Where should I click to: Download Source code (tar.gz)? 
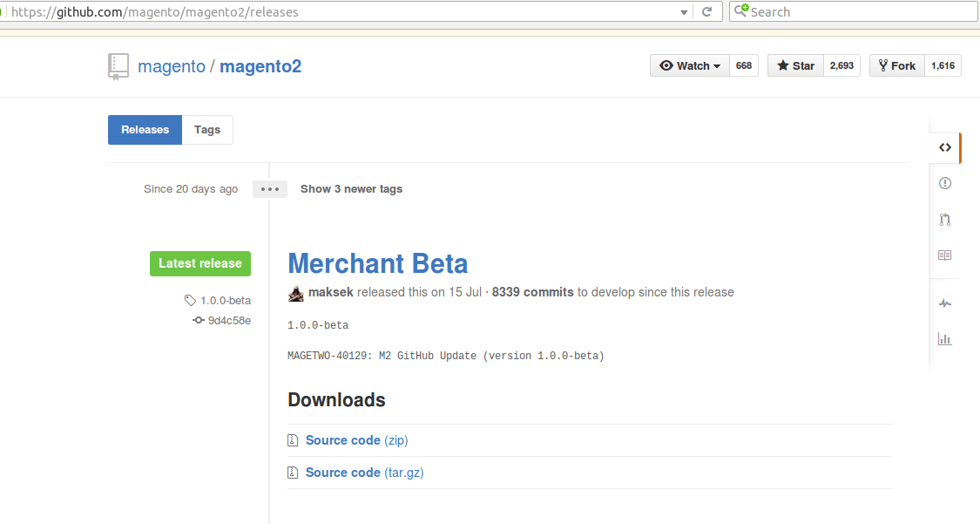[x=364, y=473]
